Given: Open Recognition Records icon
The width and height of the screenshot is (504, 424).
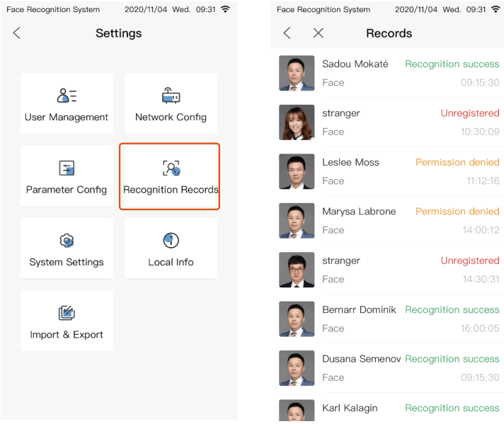Looking at the screenshot, I should pyautogui.click(x=171, y=168).
